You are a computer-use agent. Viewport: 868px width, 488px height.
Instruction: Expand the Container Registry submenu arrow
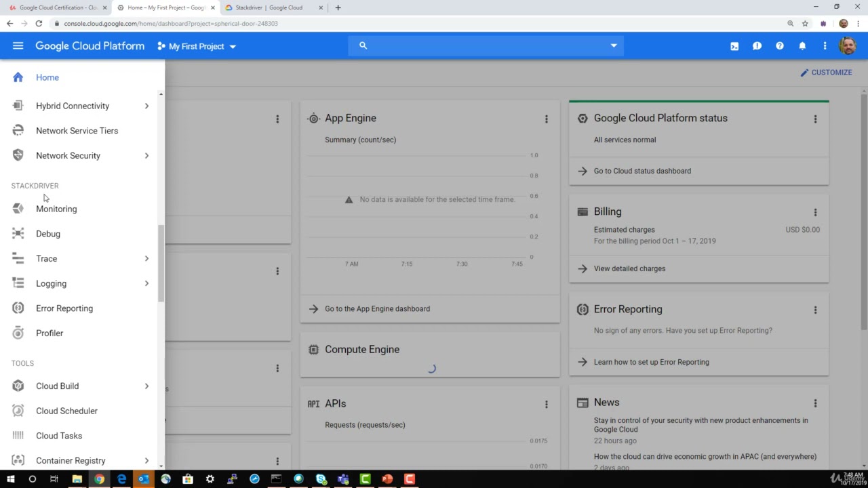[146, 461]
